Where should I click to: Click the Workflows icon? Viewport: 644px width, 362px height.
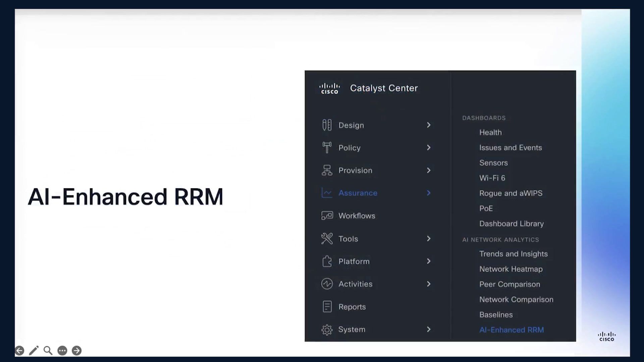327,216
